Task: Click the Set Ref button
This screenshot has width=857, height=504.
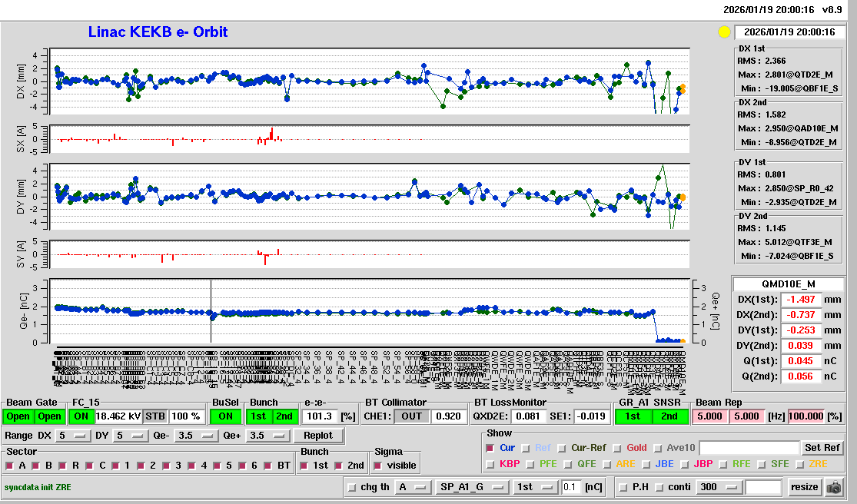Action: pos(822,448)
